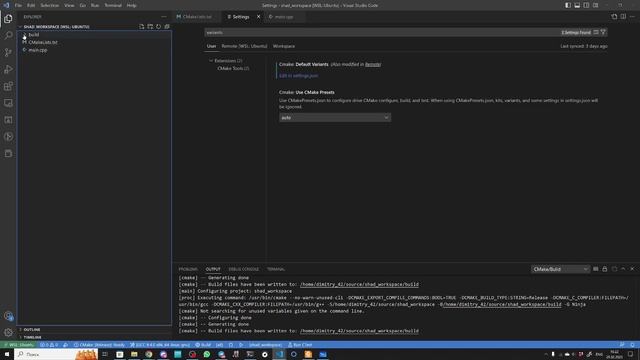Image resolution: width=640 pixels, height=360 pixels.
Task: Split the editor to the right
Action: point(623,17)
